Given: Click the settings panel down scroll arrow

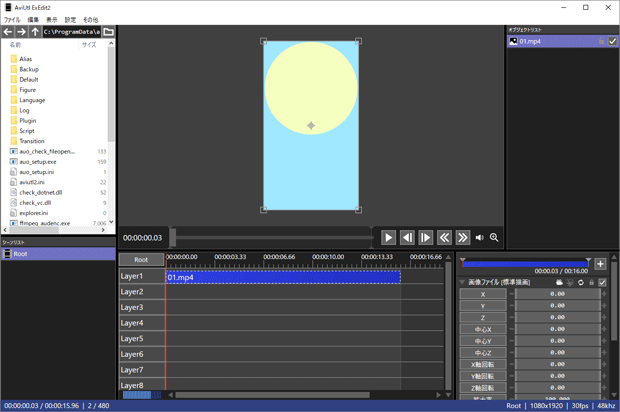Looking at the screenshot, I should click(x=614, y=395).
